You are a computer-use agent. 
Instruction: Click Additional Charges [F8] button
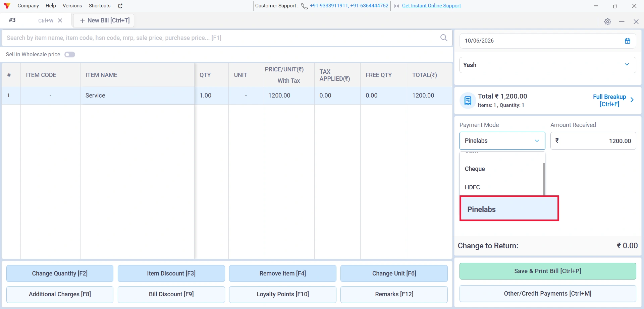(x=60, y=294)
